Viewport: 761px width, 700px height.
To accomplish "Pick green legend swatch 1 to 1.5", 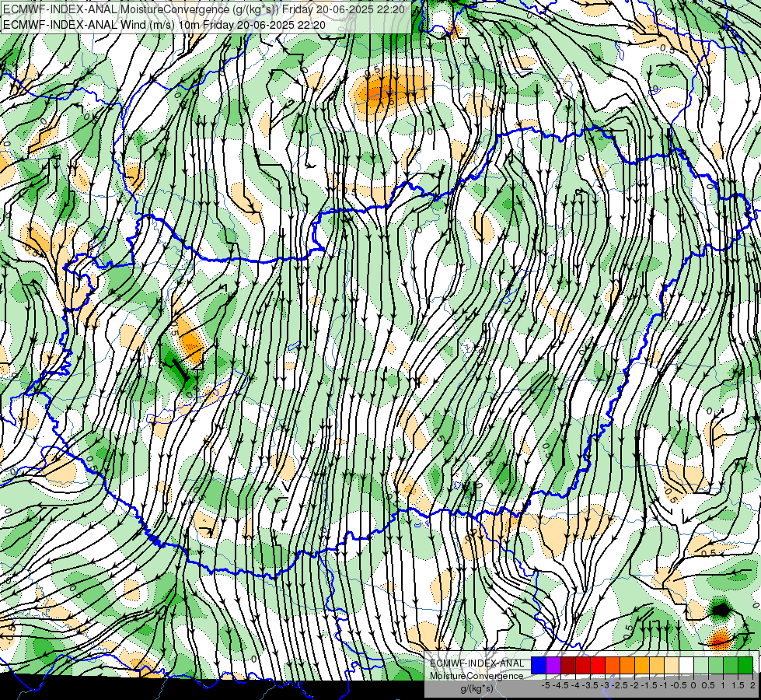I will [731, 666].
